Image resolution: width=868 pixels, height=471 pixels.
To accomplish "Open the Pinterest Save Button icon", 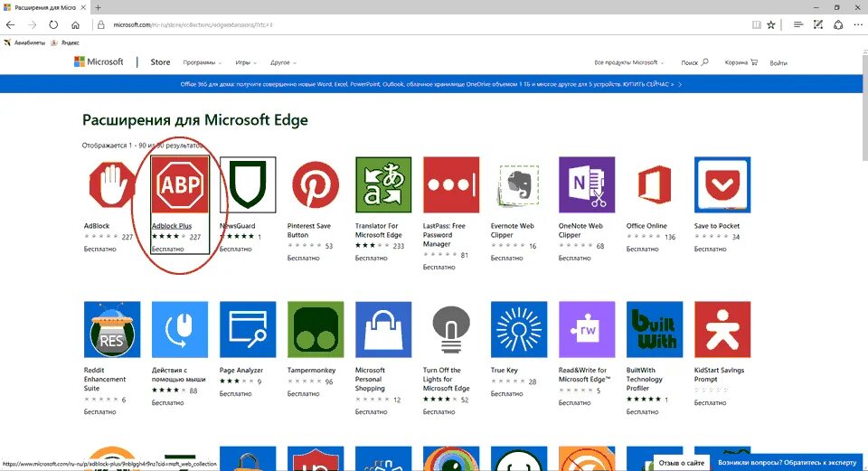I will [316, 184].
